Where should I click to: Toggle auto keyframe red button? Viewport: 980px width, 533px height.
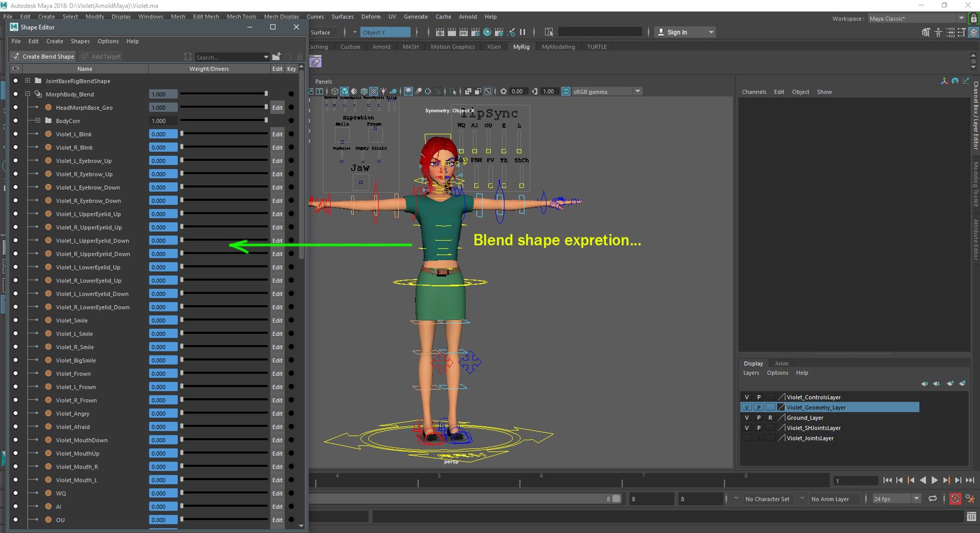(x=955, y=499)
